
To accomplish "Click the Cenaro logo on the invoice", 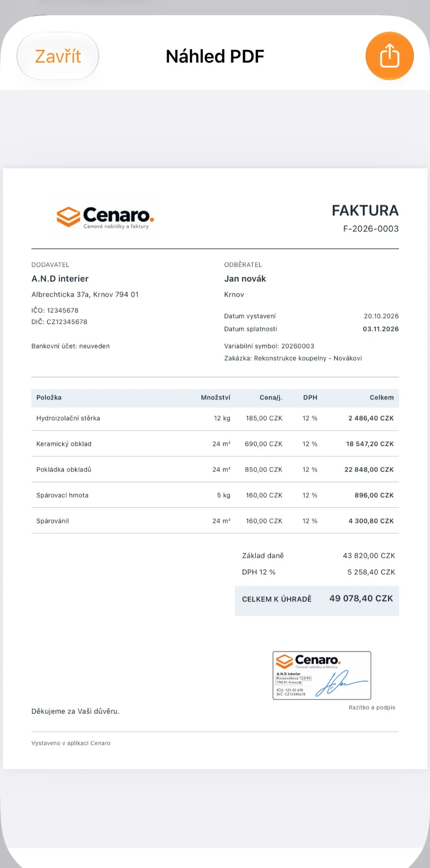I will (105, 217).
